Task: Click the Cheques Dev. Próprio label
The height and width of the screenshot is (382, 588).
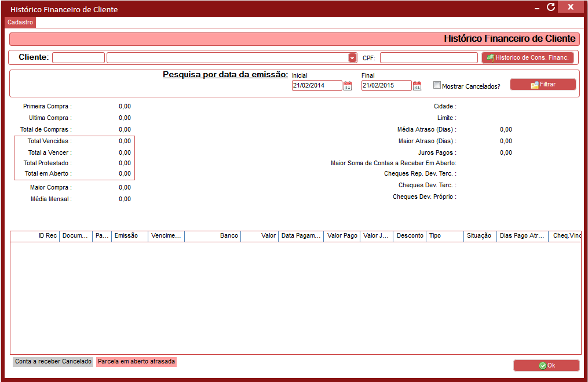Action: 425,197
